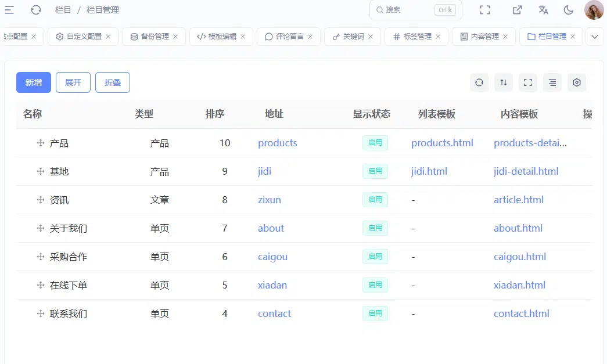This screenshot has height=364, width=607.
Task: Close the 模板编辑 tab
Action: click(x=243, y=37)
